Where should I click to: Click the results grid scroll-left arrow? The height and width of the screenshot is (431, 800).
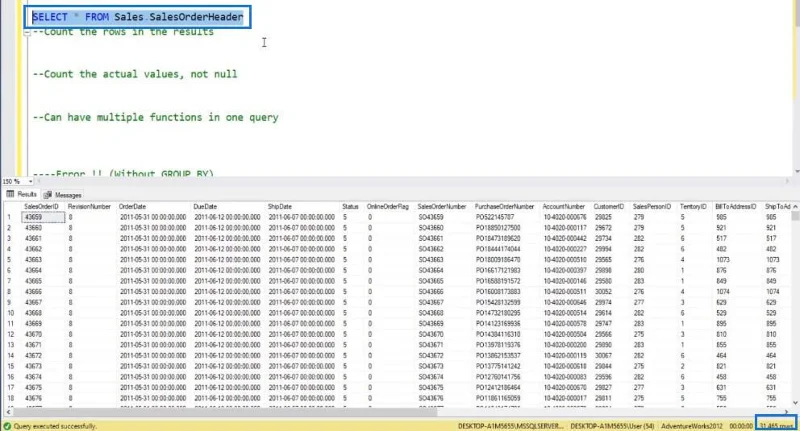pos(8,412)
